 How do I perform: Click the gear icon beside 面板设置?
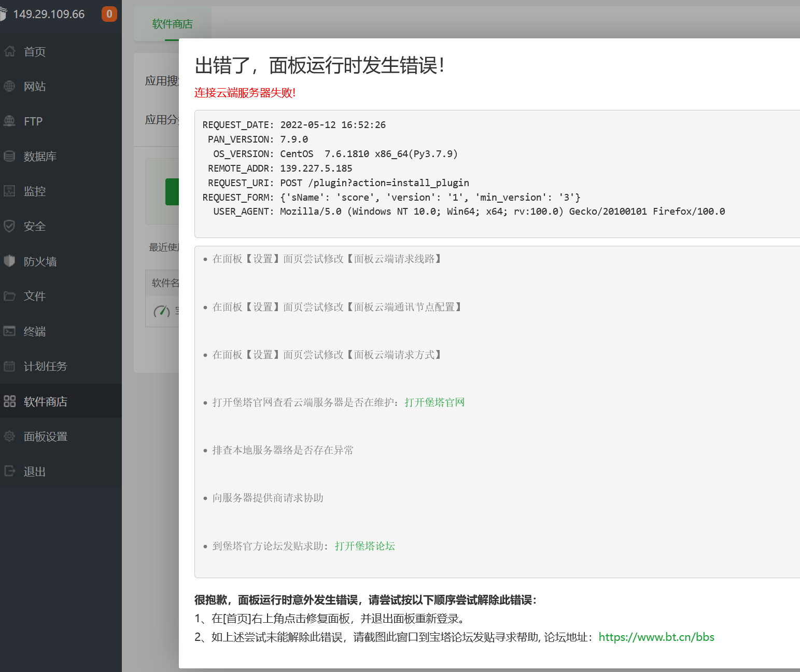9,436
